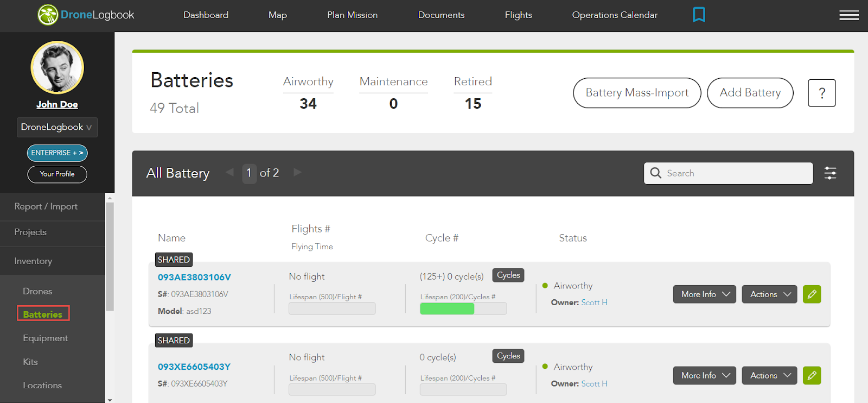Click the 49 Total text
Image resolution: width=868 pixels, height=403 pixels.
pos(174,108)
